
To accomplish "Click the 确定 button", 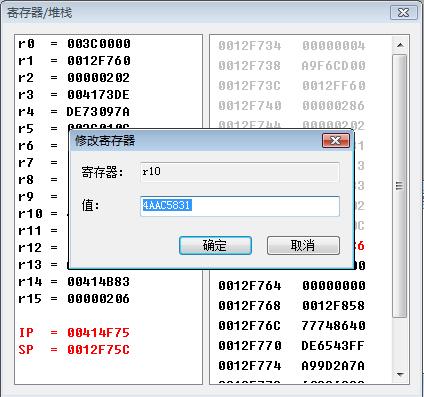I will point(215,246).
